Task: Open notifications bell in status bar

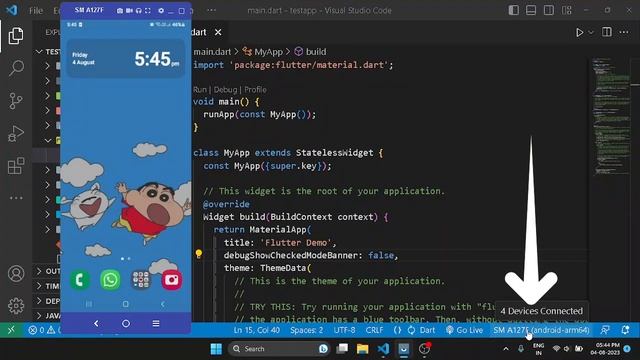Action: [625, 329]
